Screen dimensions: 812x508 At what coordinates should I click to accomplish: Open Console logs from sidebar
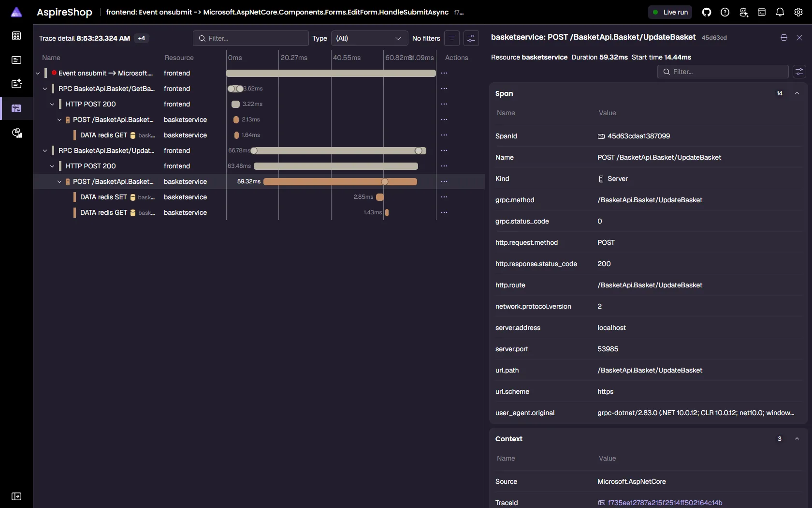(16, 60)
